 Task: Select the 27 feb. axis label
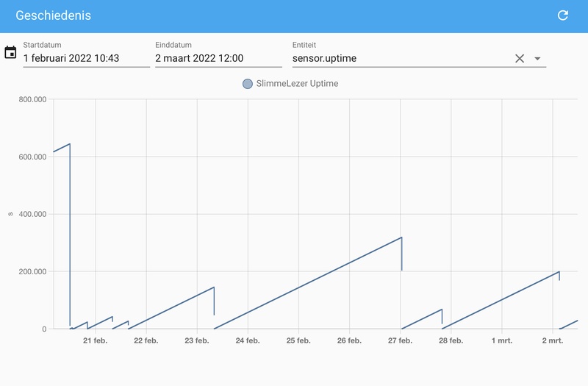(400, 340)
